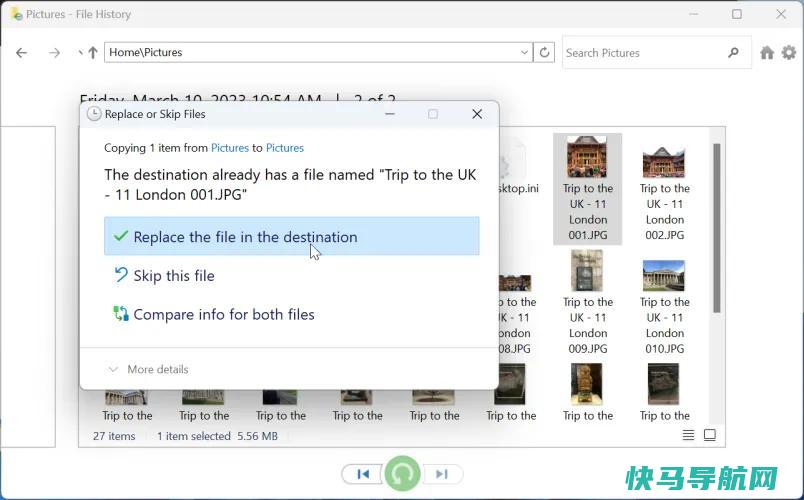This screenshot has width=804, height=500.
Task: Click the 1 item selected 5.56 MB text
Action: click(x=217, y=436)
